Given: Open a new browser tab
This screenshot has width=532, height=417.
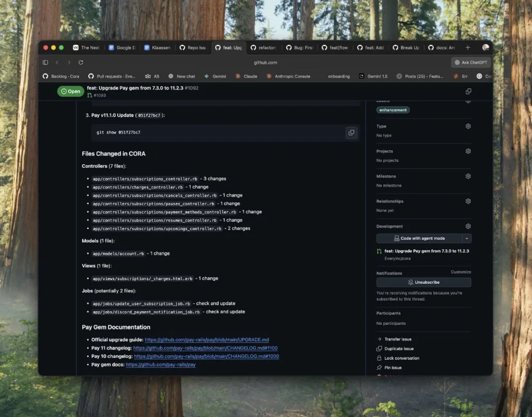Looking at the screenshot, I should point(468,47).
